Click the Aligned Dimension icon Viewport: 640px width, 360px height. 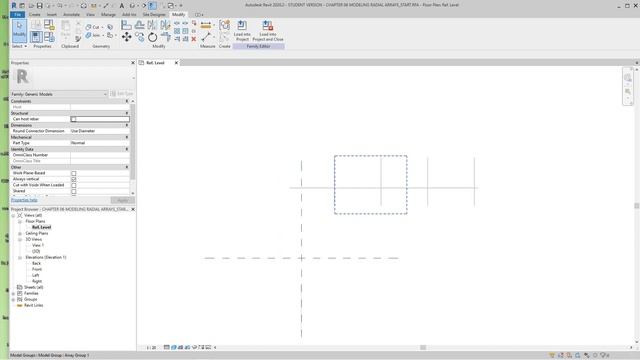[x=206, y=25]
